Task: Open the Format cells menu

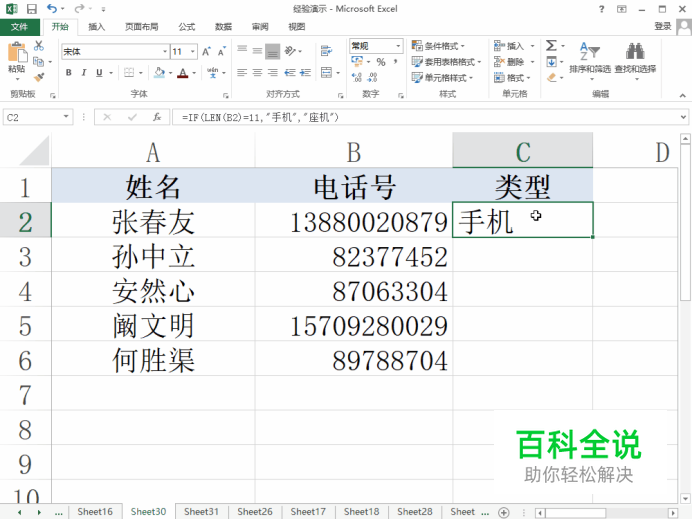Action: coord(512,78)
